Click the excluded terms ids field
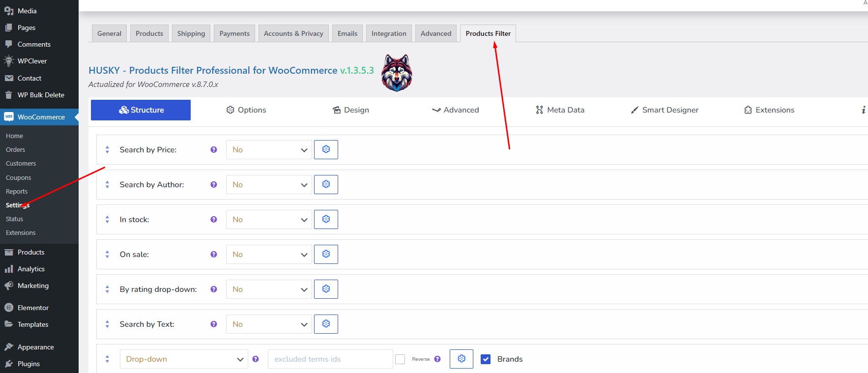 pos(330,359)
